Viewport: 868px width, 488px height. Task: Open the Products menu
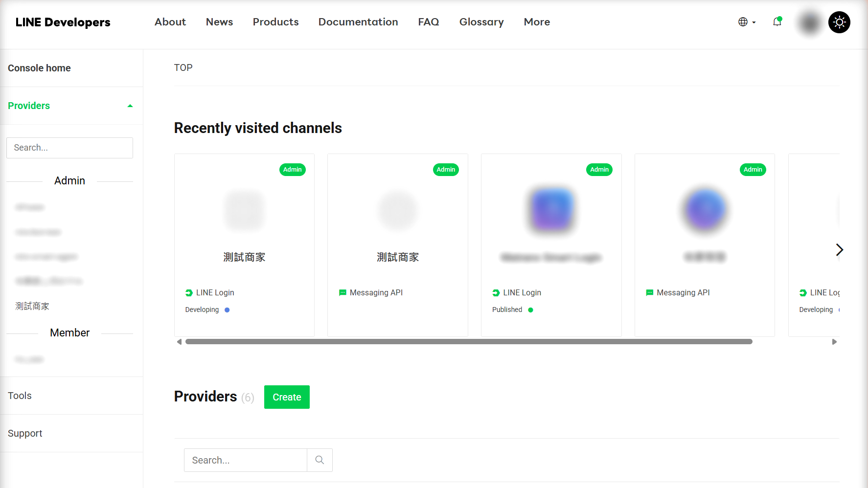275,22
